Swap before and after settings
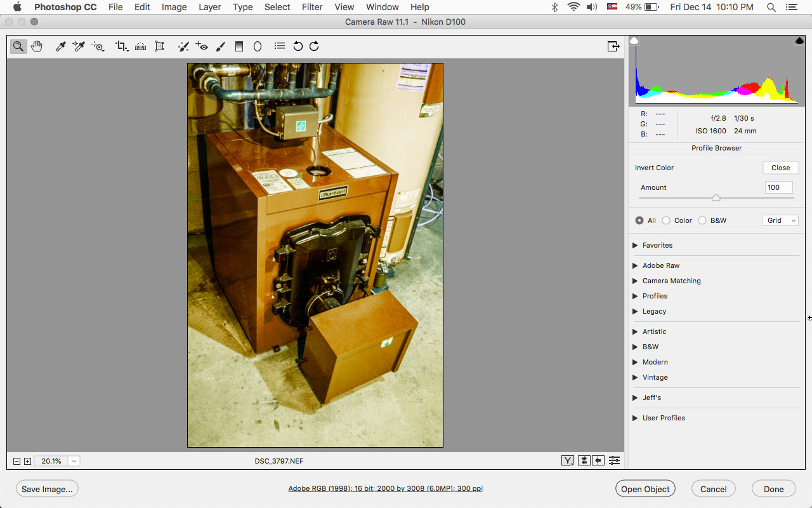The image size is (812, 508). [584, 461]
